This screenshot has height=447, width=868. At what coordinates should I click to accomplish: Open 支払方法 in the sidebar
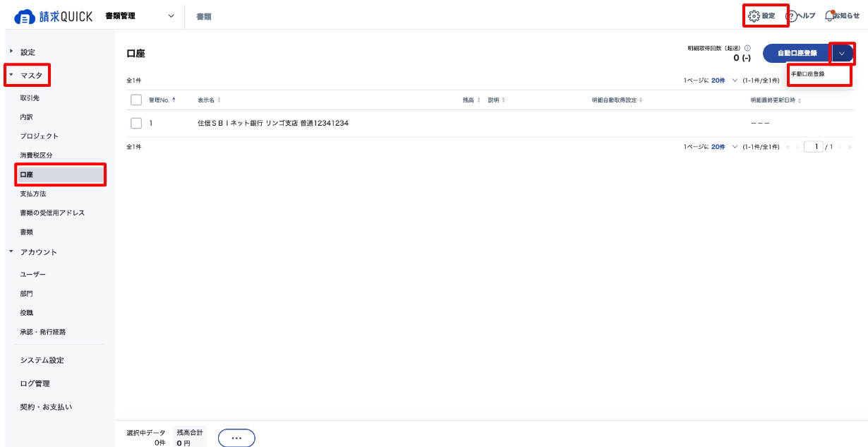coord(32,193)
